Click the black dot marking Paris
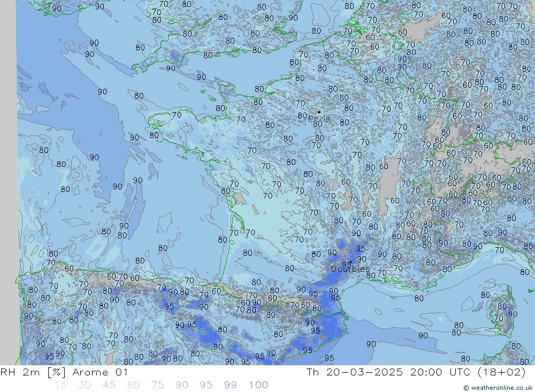The image size is (535, 392). (x=319, y=112)
